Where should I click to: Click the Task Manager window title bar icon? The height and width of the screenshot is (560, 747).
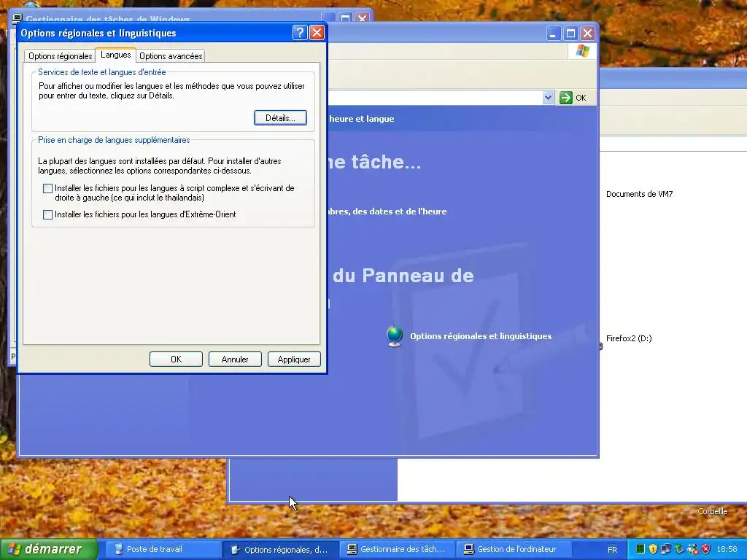coord(18,18)
